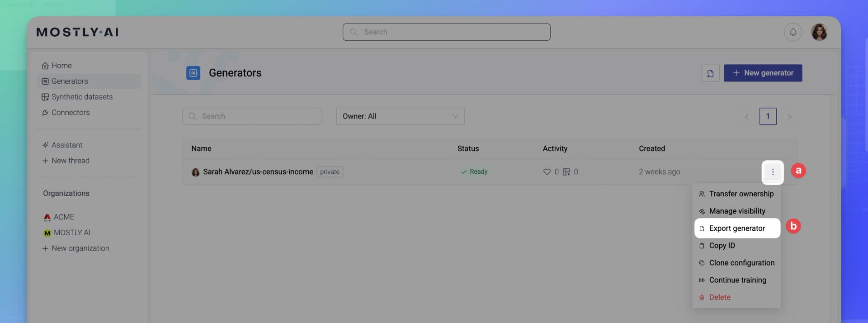
Task: Click the private visibility badge
Action: tap(330, 172)
